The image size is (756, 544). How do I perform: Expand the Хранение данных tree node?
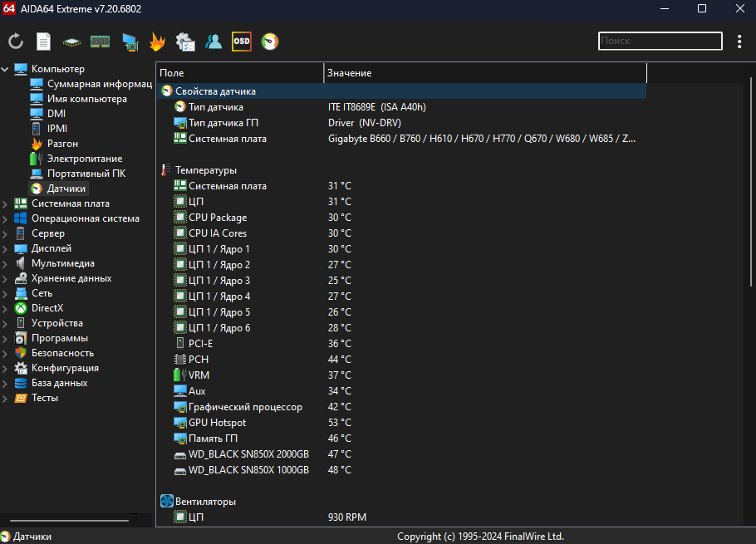coord(5,279)
